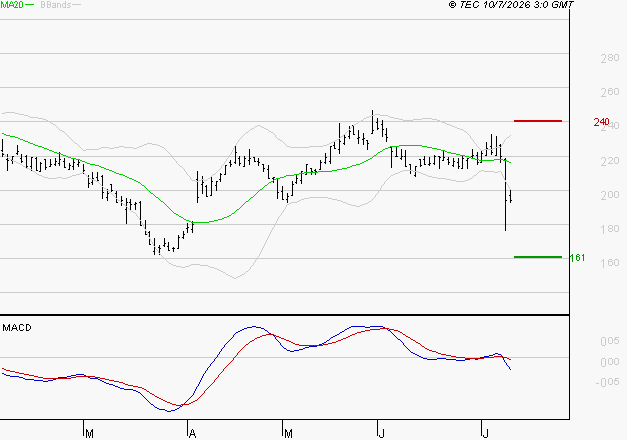This screenshot has height=440, width=627.
Task: Click the 200 price axis label
Action: tap(610, 195)
